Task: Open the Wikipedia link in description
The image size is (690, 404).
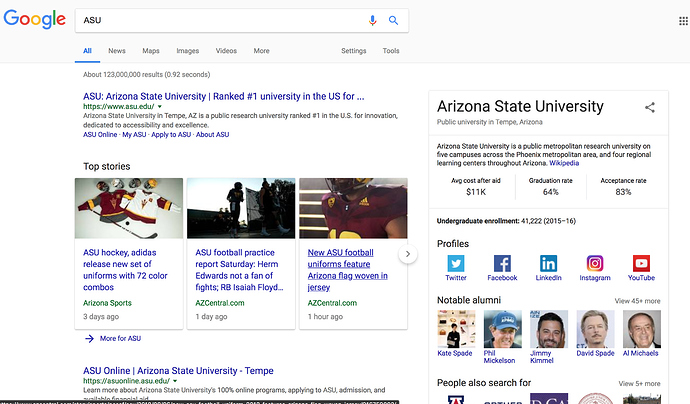Action: pos(564,163)
